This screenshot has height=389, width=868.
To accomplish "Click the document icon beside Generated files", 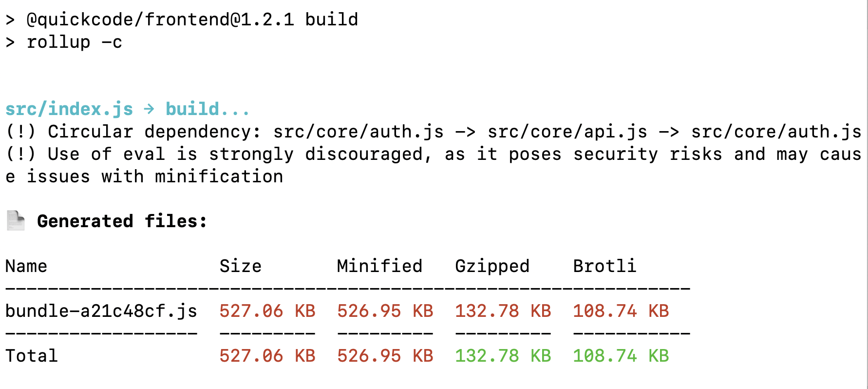I will coord(16,221).
